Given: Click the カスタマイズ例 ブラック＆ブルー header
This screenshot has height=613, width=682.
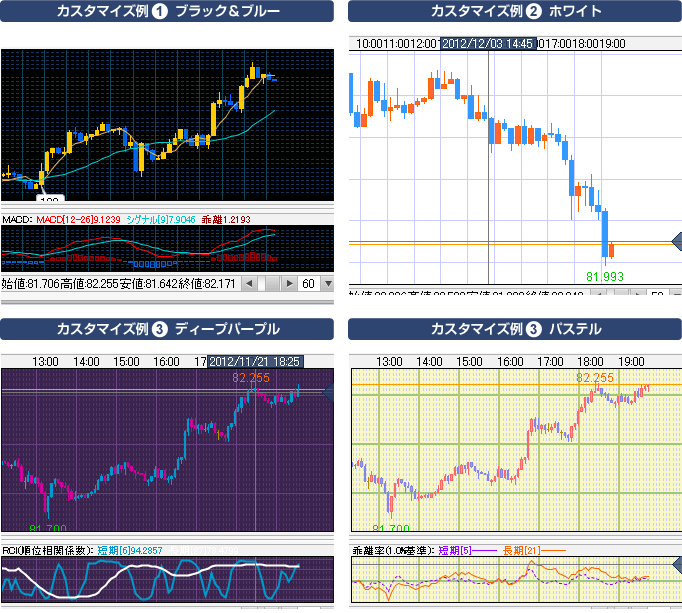Looking at the screenshot, I should pos(167,12).
